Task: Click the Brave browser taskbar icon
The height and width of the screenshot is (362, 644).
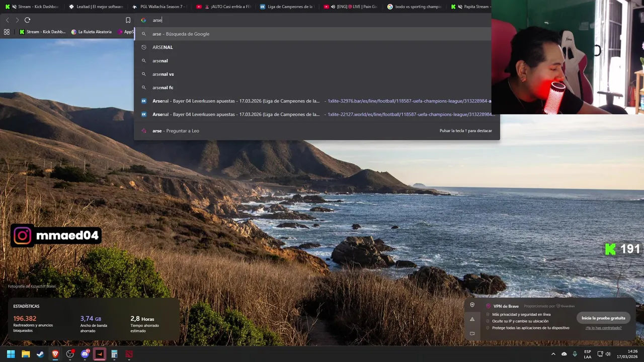Action: (55, 354)
